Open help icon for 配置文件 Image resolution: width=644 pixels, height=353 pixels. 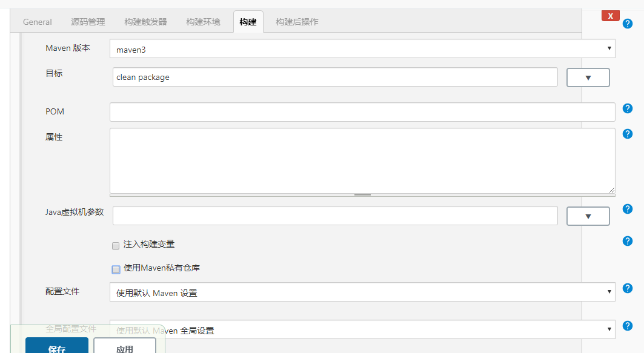pos(628,288)
